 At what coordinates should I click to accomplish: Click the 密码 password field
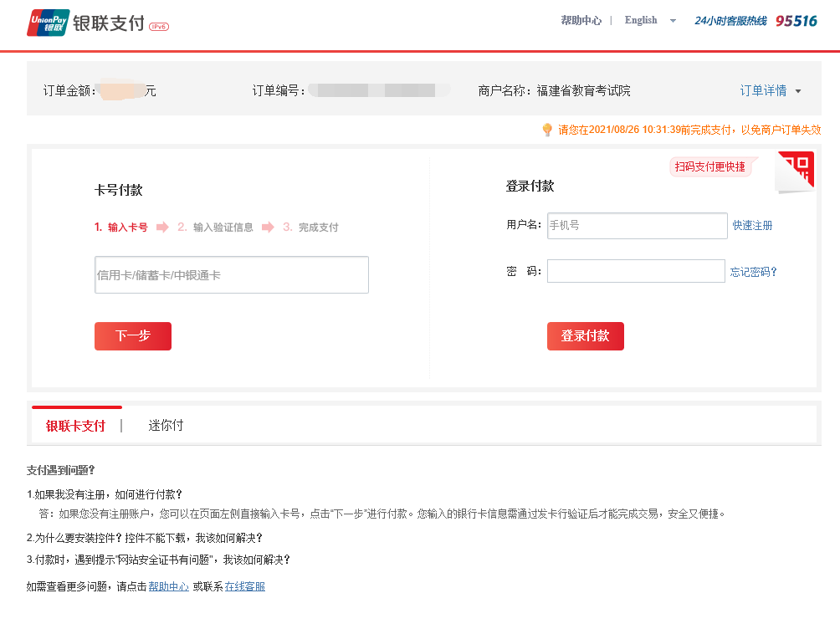click(x=636, y=271)
